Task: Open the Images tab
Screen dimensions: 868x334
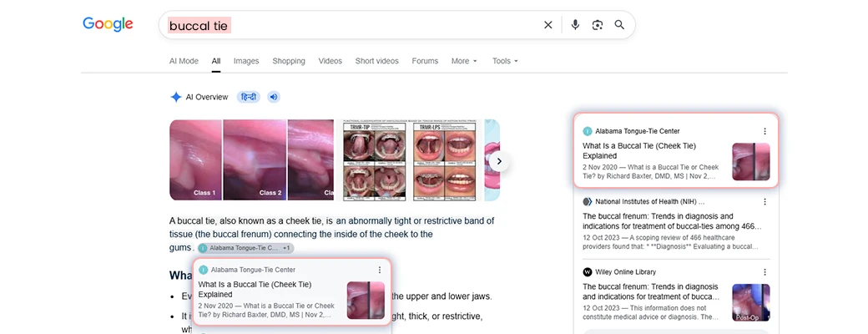Action: click(x=246, y=61)
